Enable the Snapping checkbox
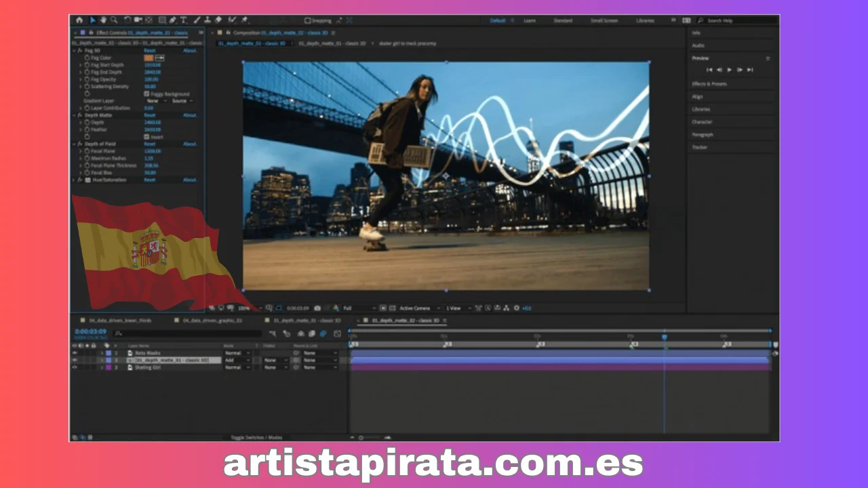Screen dimensions: 868x488 307,20
